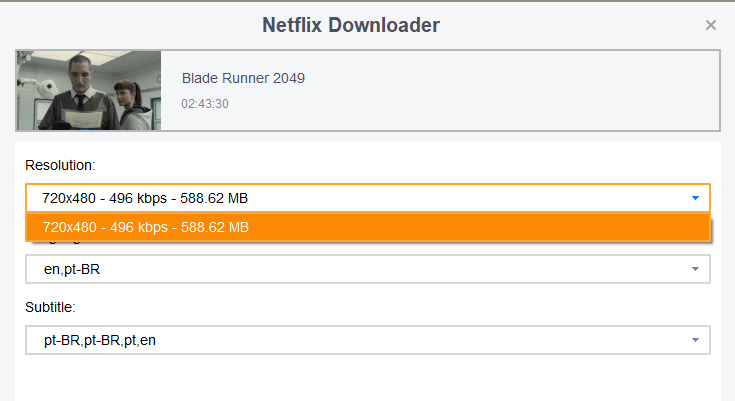Click the Blade Runner 2049 title text
The image size is (735, 401).
click(x=243, y=78)
